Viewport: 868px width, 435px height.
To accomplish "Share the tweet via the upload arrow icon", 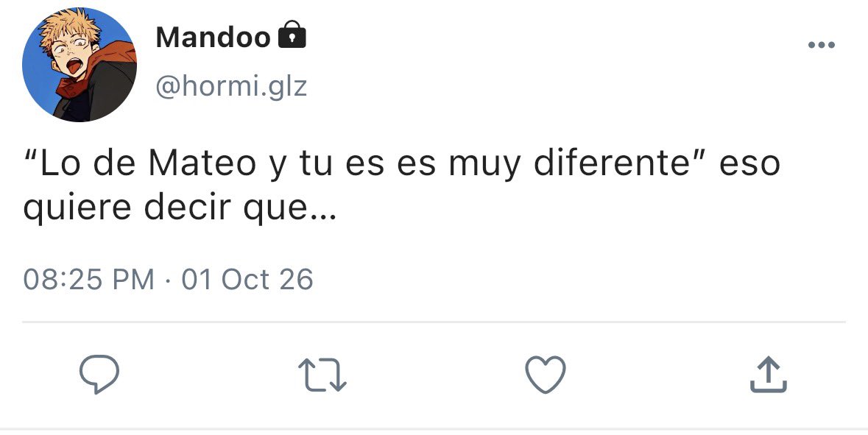I will (x=769, y=375).
